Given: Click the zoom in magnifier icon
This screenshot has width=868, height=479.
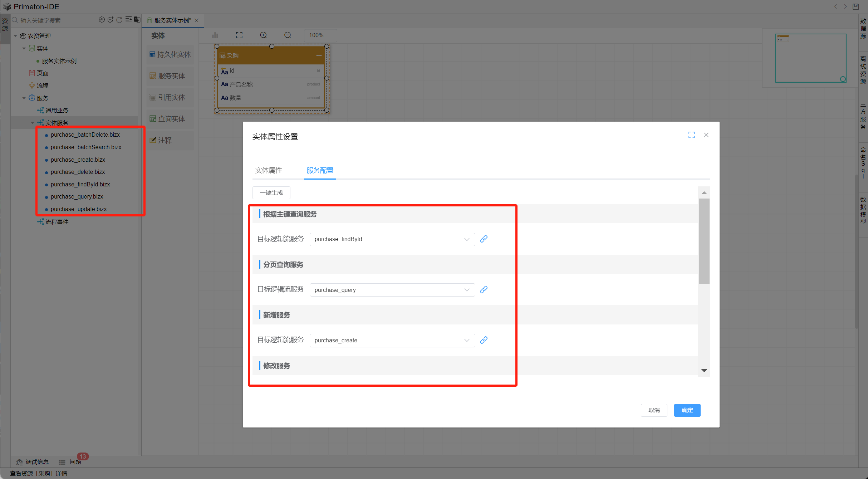Looking at the screenshot, I should (264, 35).
